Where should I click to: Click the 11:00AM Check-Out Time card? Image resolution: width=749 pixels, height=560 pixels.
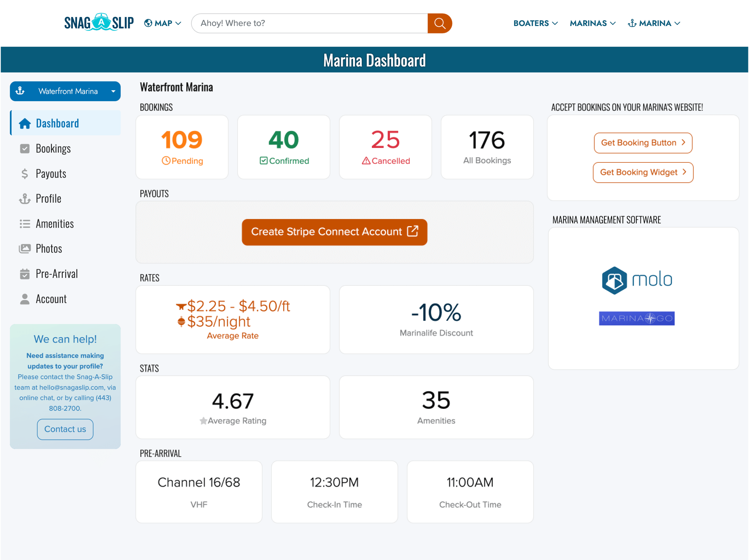point(470,492)
